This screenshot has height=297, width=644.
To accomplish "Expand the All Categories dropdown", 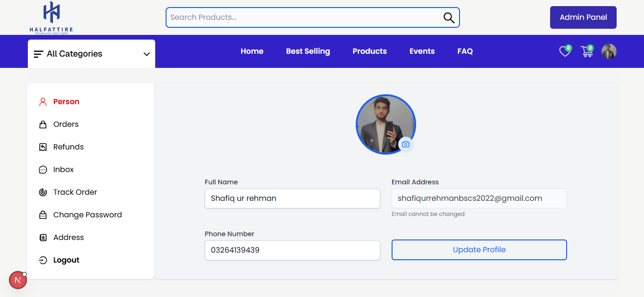I will [91, 54].
